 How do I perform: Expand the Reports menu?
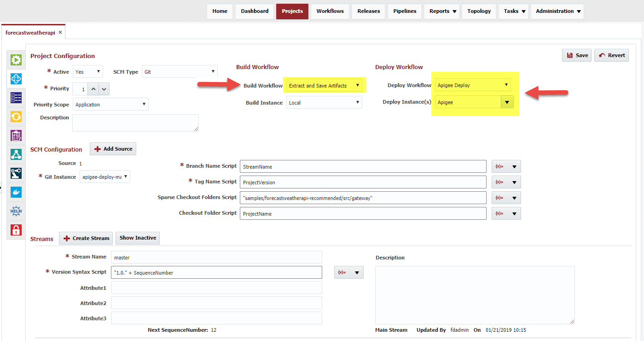click(x=442, y=11)
